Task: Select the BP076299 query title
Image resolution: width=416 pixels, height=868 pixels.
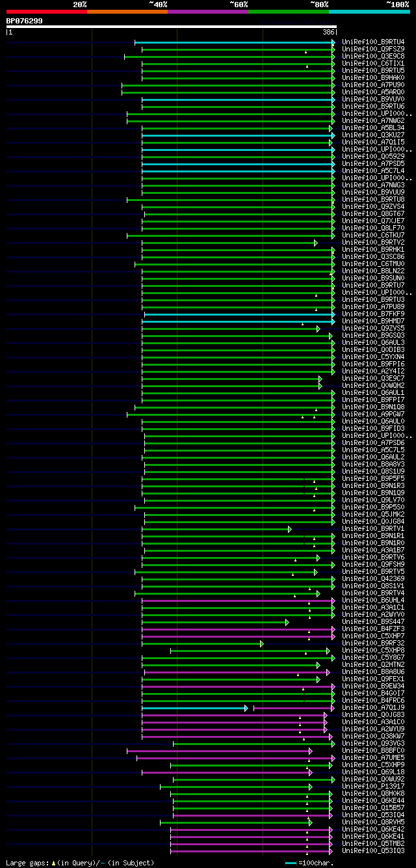Action: (x=25, y=21)
